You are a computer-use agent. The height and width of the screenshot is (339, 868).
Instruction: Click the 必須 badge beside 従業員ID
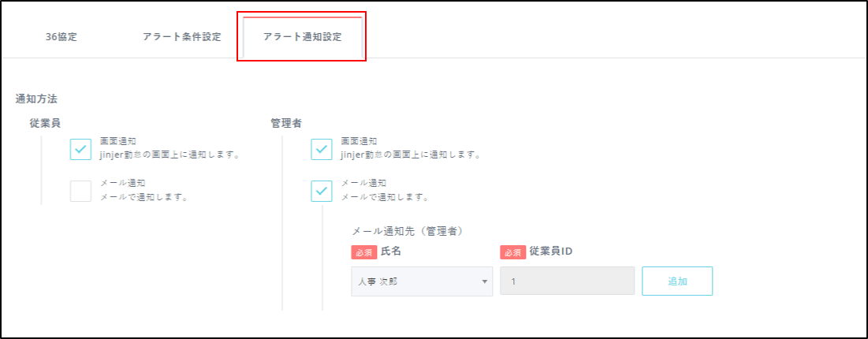pos(512,252)
